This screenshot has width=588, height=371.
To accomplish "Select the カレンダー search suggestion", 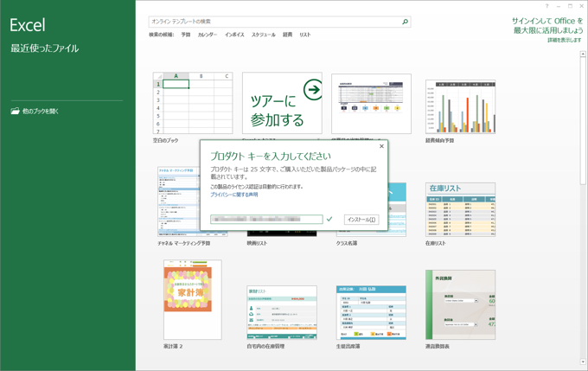I will pyautogui.click(x=208, y=35).
